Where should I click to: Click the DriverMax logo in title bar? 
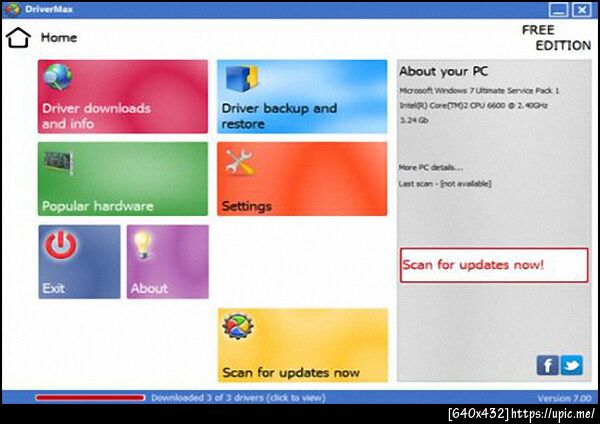11,9
